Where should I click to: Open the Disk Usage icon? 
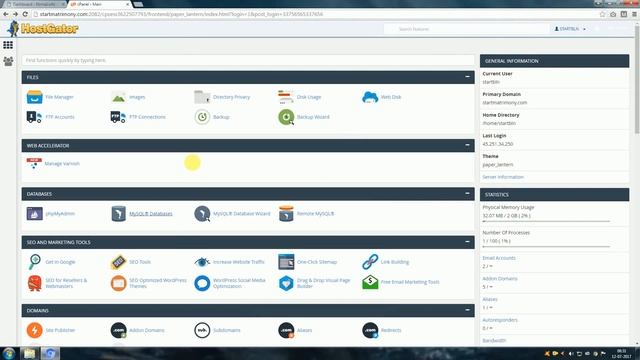pos(286,97)
